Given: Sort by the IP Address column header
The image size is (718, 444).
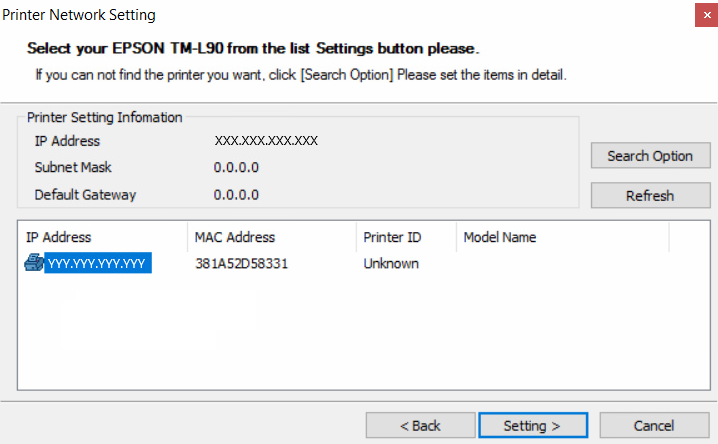Looking at the screenshot, I should click(x=102, y=237).
